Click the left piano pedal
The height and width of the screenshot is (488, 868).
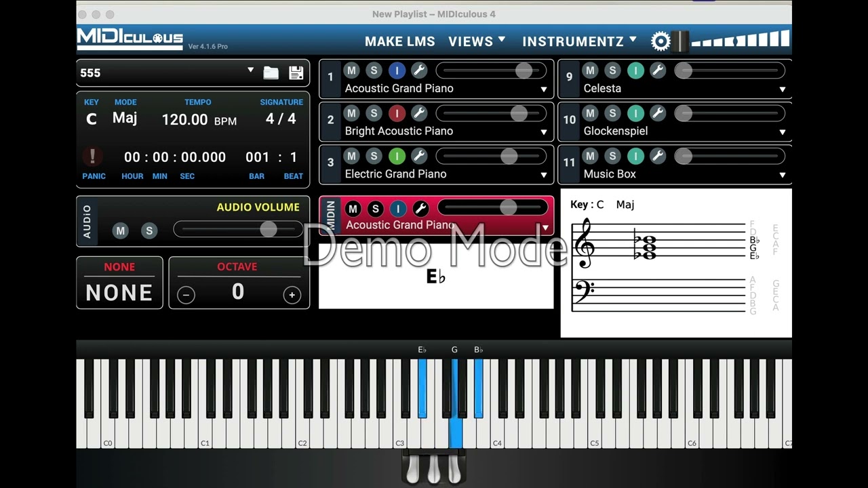point(413,468)
